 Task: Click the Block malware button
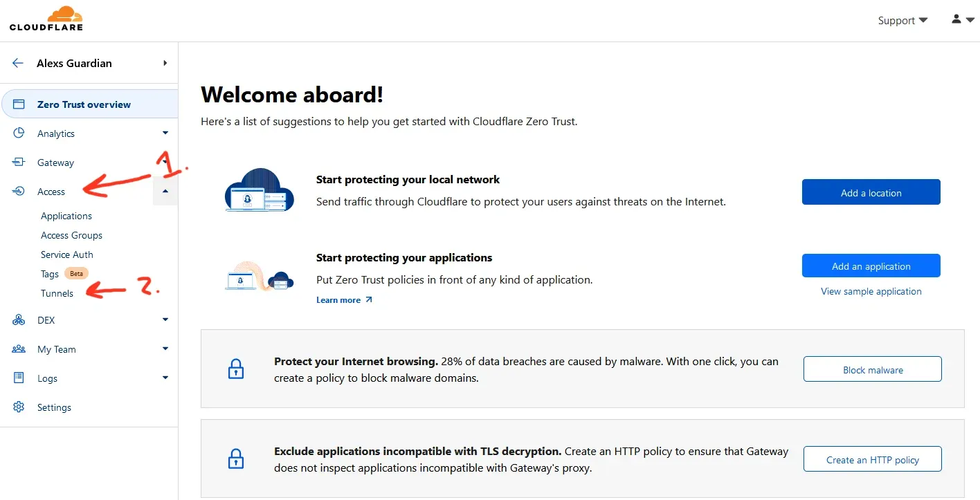pos(871,369)
